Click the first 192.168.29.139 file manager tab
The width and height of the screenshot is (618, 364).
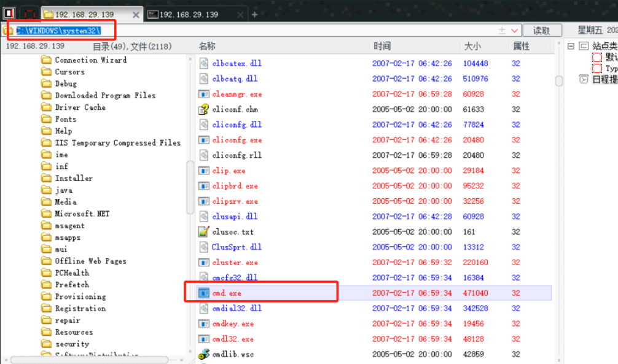pos(91,15)
